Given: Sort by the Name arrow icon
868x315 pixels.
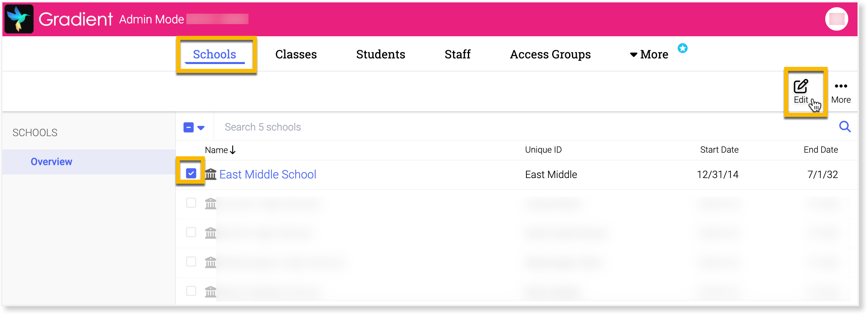Looking at the screenshot, I should pos(233,150).
